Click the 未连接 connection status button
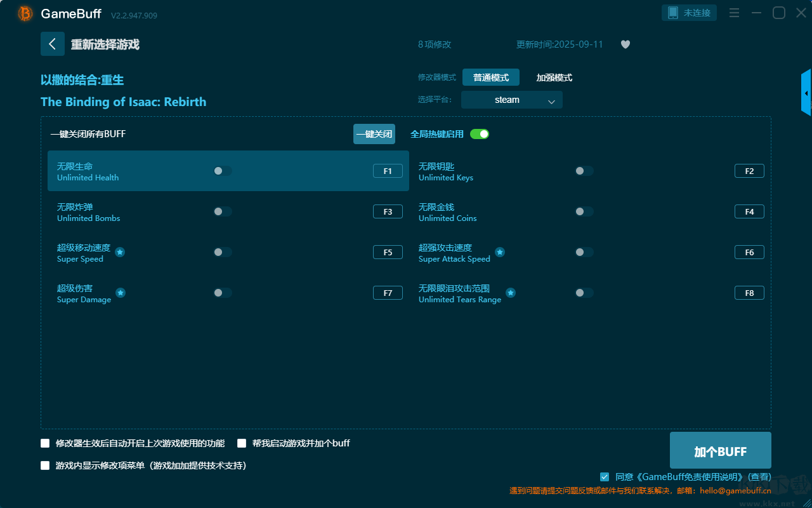This screenshot has width=812, height=508. (x=690, y=13)
